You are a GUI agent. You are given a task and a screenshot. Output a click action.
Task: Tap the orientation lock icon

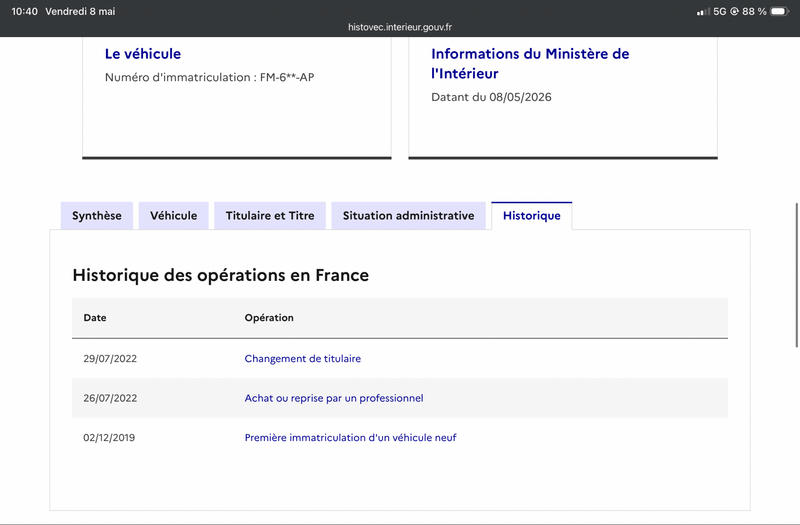coord(735,11)
